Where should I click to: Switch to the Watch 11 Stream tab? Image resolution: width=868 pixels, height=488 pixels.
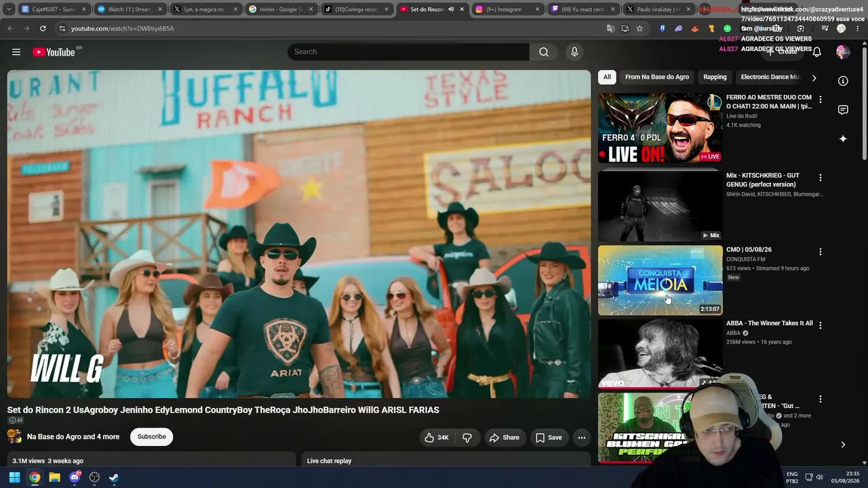(125, 9)
